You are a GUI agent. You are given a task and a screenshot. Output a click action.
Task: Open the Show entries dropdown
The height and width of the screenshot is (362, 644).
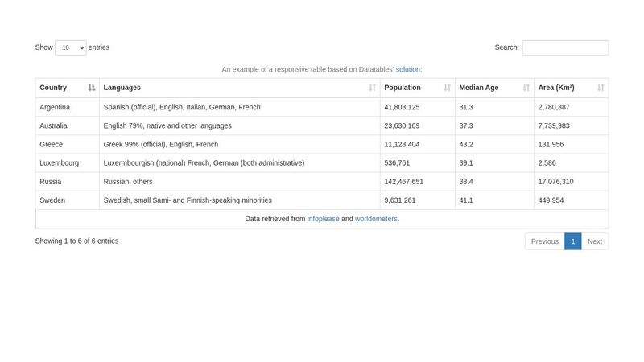click(71, 47)
